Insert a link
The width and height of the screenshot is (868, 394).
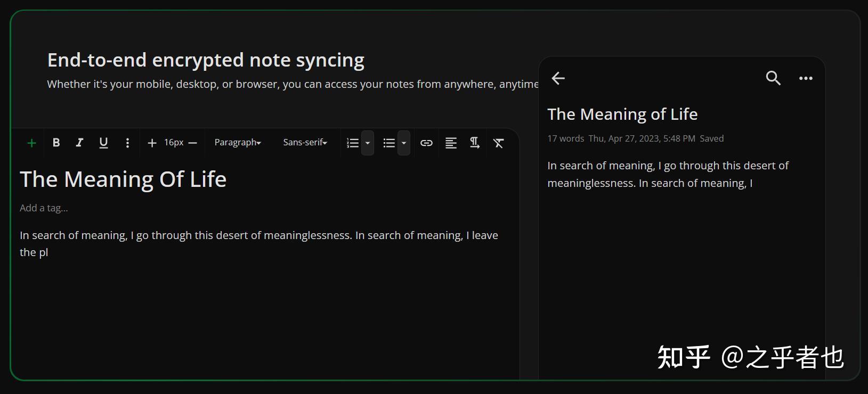tap(426, 143)
